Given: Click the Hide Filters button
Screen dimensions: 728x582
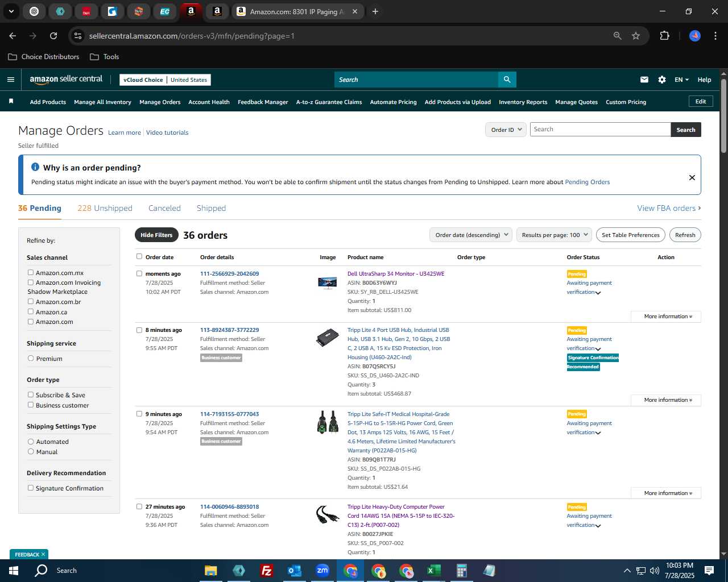Looking at the screenshot, I should [x=156, y=235].
